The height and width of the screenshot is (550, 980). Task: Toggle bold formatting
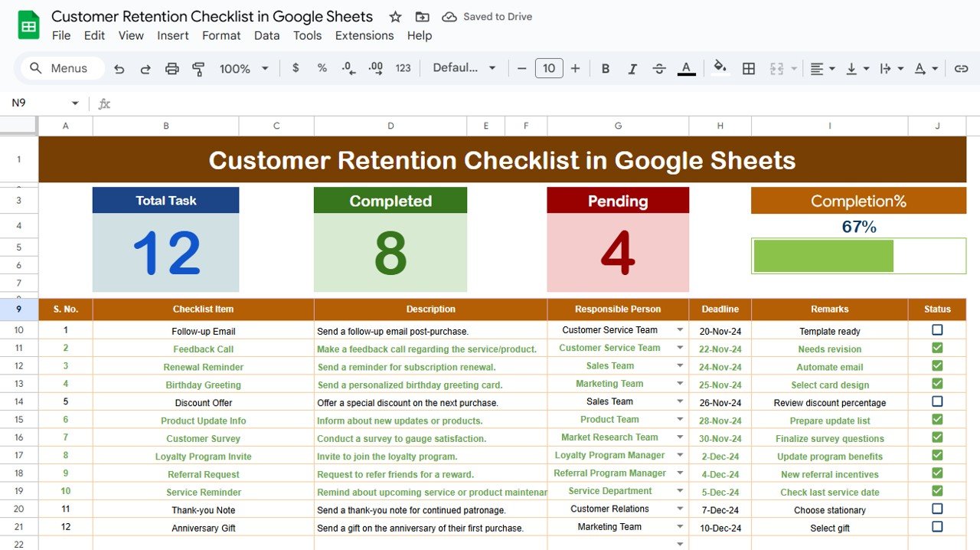click(606, 68)
